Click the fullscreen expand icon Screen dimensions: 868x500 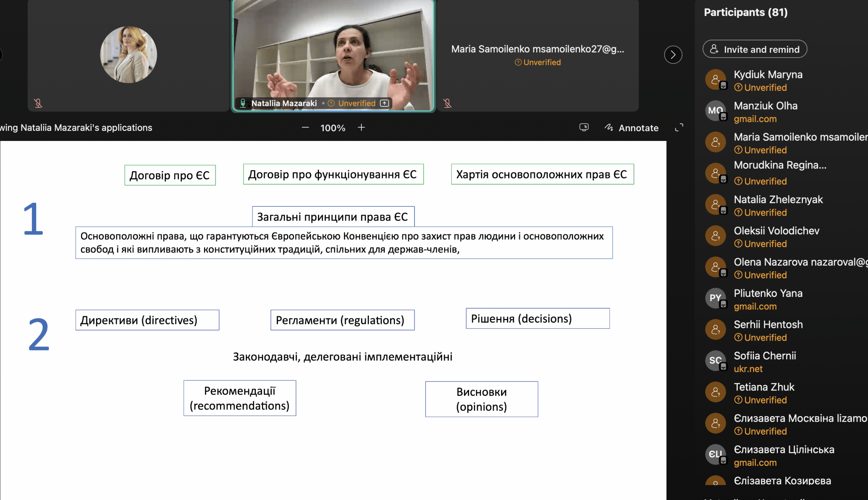tap(679, 128)
